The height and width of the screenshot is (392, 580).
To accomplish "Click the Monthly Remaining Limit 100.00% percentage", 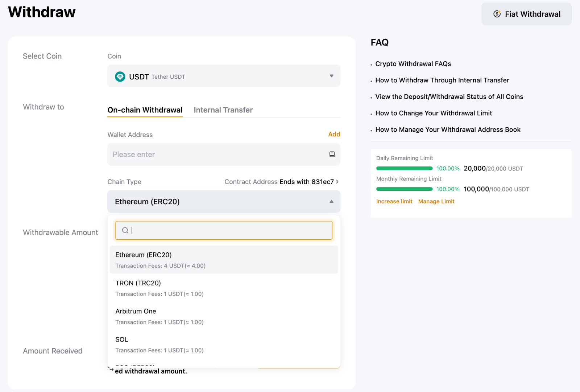I will click(448, 189).
